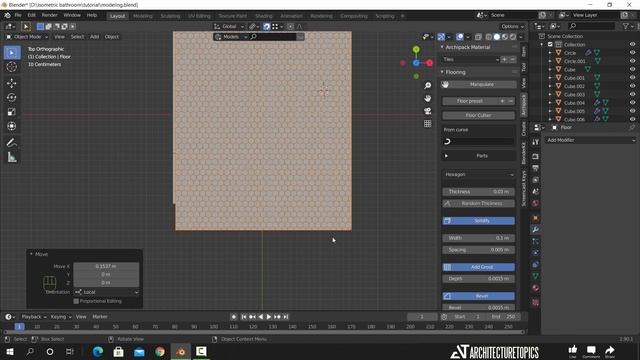Select solid viewport shading mode
Image resolution: width=640 pixels, height=360 pixels.
pyautogui.click(x=497, y=37)
